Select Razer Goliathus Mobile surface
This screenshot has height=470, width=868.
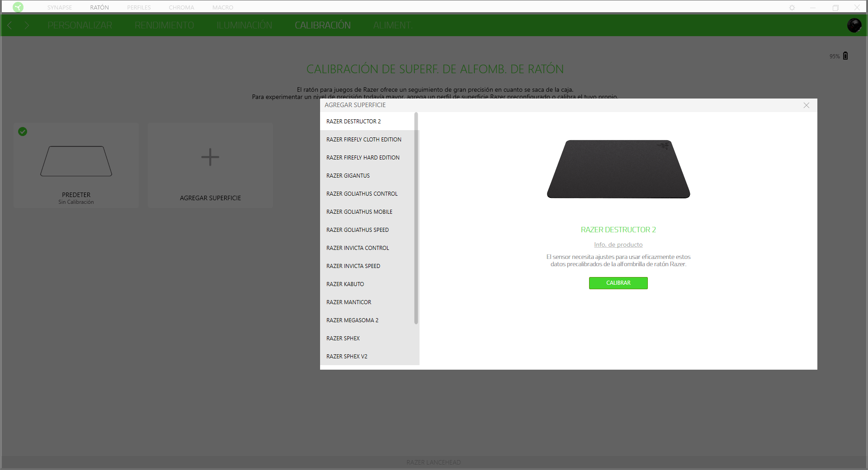367,211
